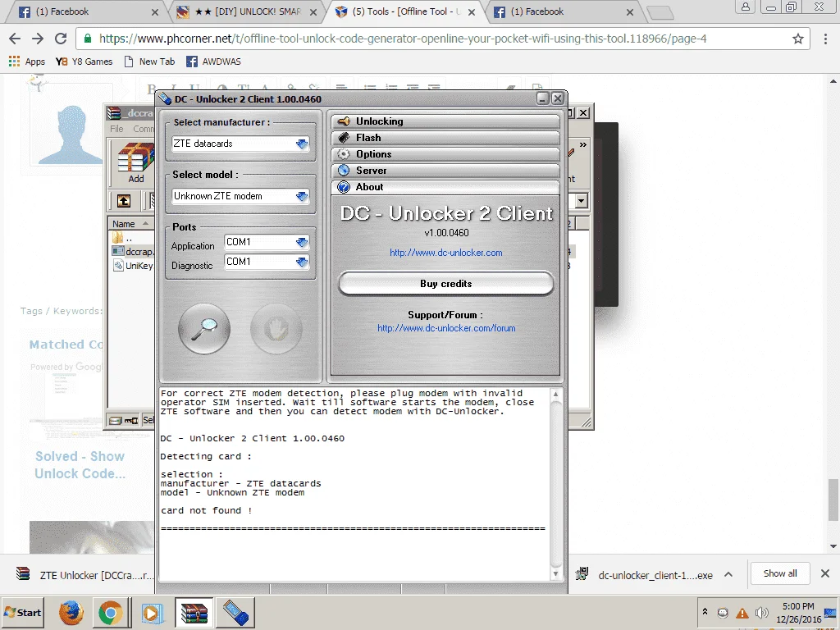Switch to WinRAR in the taskbar

tap(194, 612)
